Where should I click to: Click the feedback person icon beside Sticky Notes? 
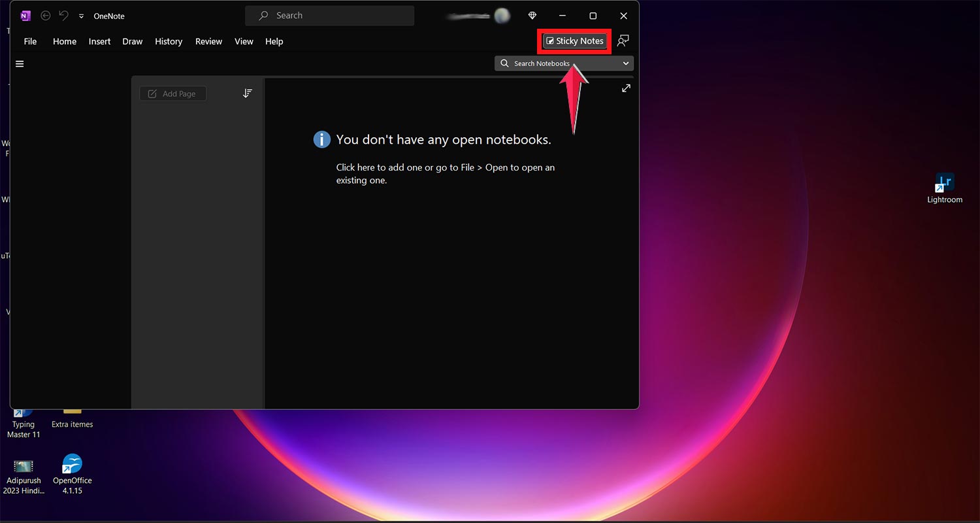(x=623, y=41)
